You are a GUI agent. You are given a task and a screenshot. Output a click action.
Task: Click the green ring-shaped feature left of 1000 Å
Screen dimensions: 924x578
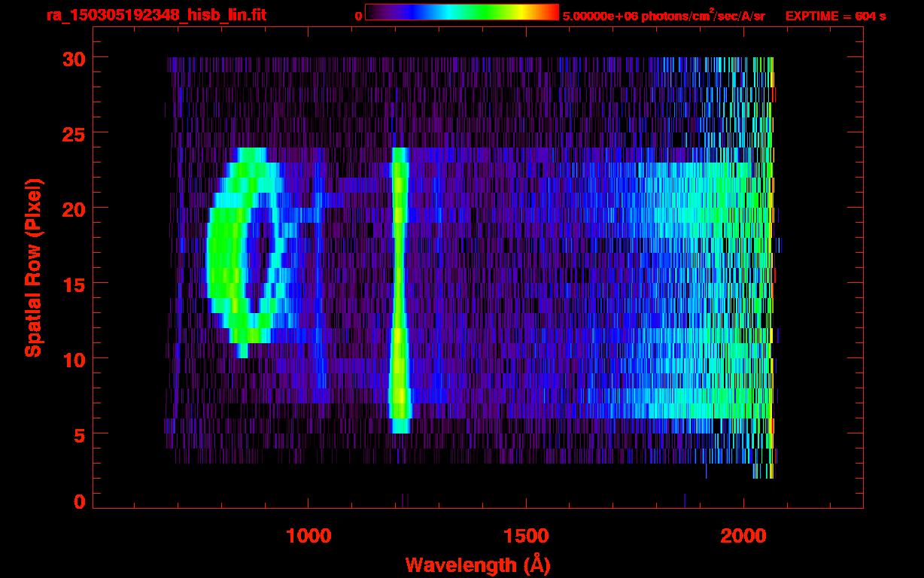click(x=247, y=252)
